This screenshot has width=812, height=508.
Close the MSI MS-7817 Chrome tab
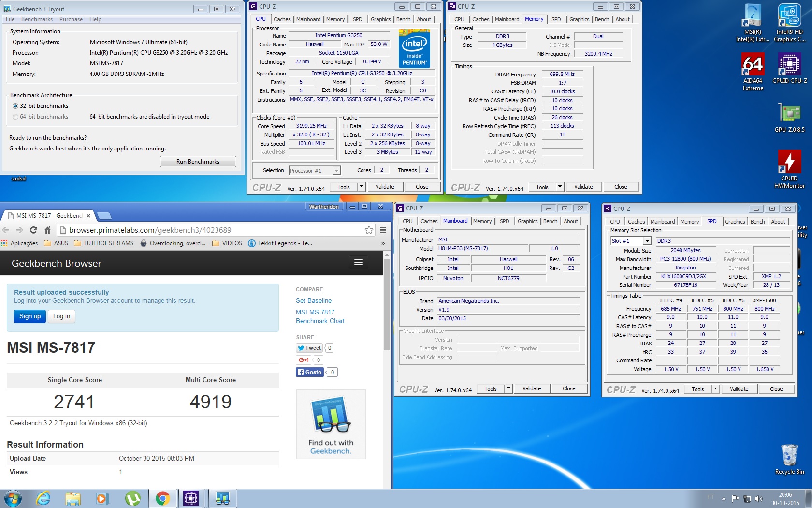[x=88, y=216]
